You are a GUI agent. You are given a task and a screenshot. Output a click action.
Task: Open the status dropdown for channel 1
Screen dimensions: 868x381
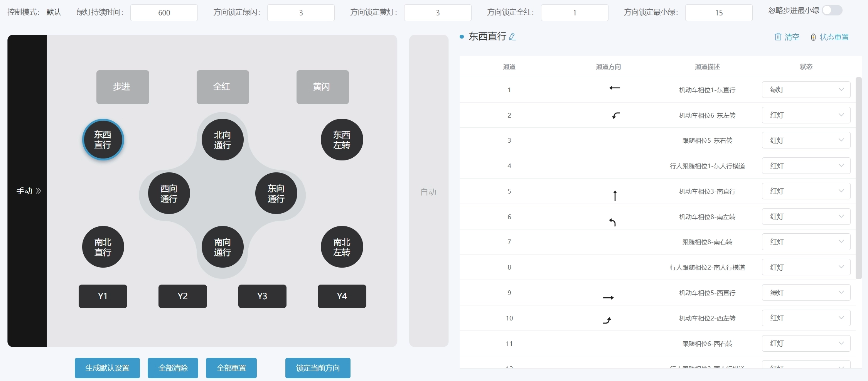(x=806, y=90)
